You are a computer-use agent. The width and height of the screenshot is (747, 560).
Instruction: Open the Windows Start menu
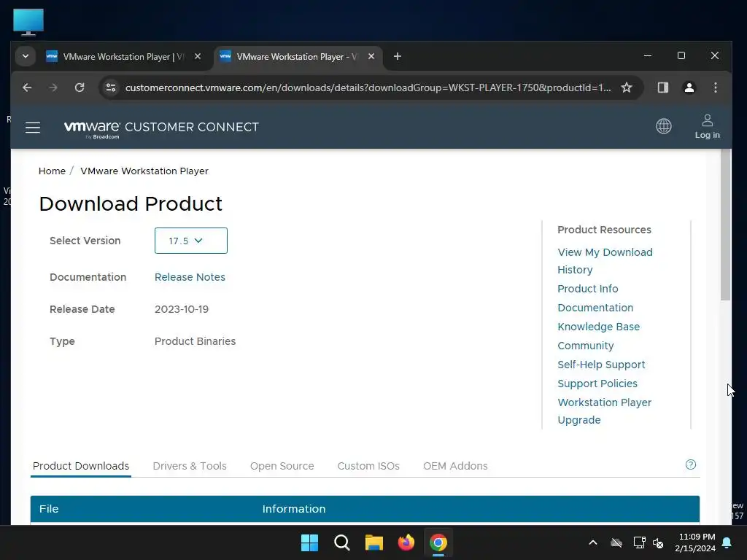coord(309,542)
